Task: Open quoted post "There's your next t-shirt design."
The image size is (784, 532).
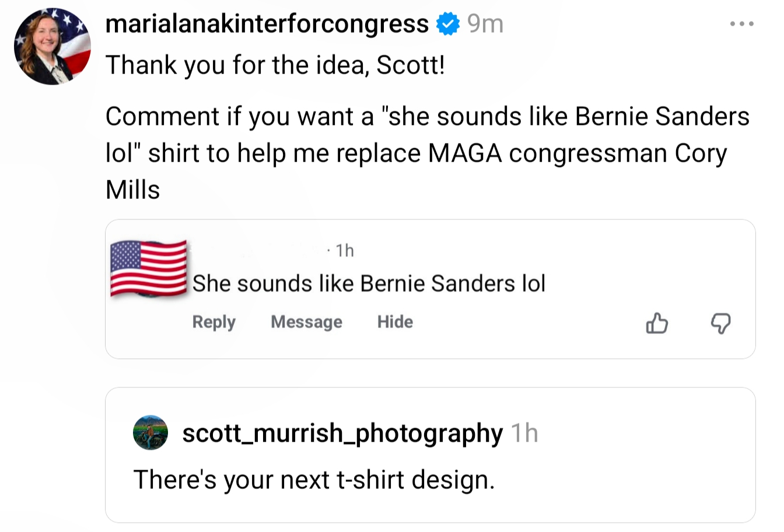Action: tap(314, 480)
